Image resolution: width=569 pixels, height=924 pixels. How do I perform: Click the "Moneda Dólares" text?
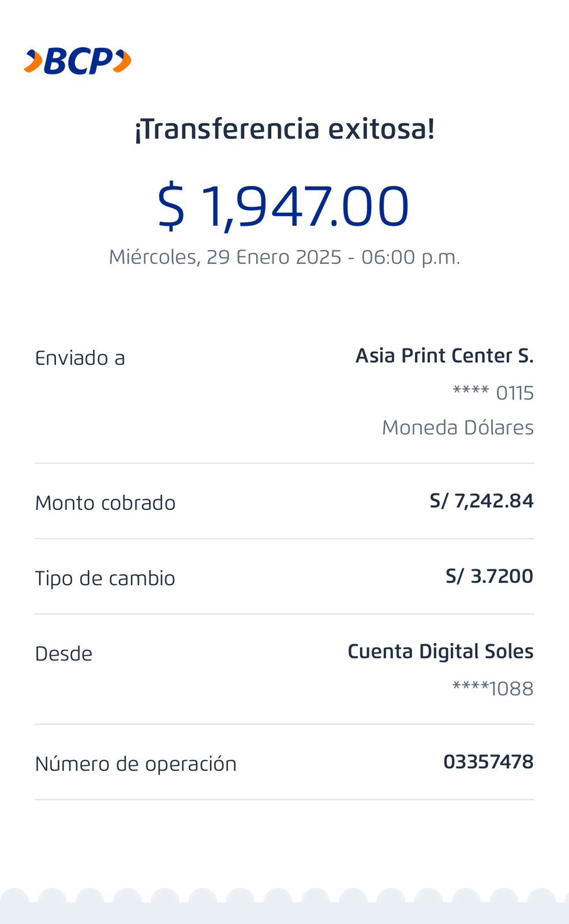(458, 427)
